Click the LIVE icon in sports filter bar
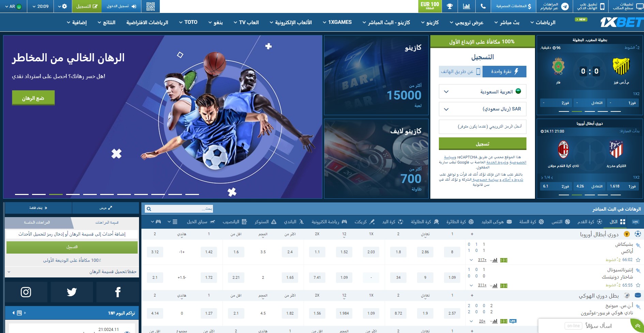Viewport: 644px width, 333px height. pos(635,222)
